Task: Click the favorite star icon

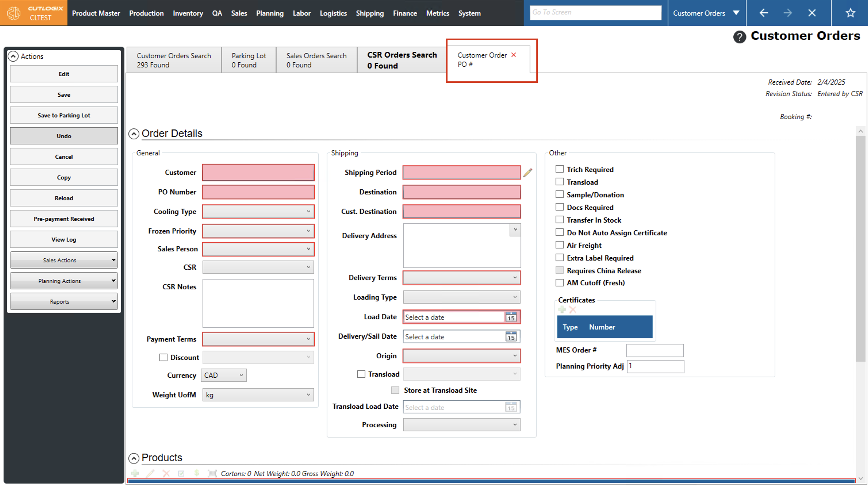Action: point(850,13)
